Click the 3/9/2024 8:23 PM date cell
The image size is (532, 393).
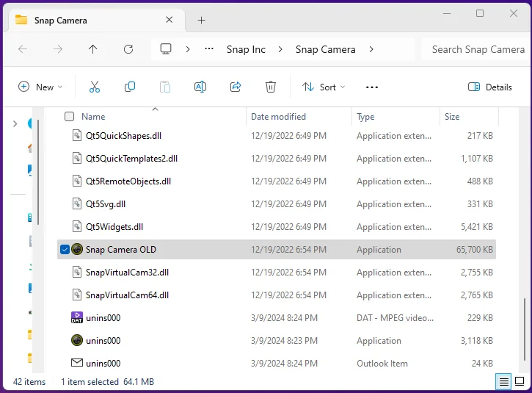click(284, 341)
